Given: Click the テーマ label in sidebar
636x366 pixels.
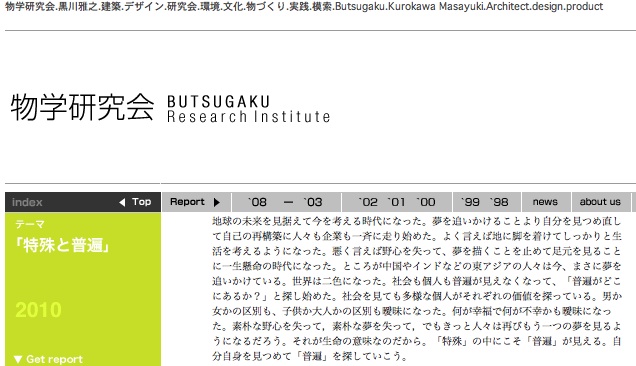Looking at the screenshot, I should [30, 224].
